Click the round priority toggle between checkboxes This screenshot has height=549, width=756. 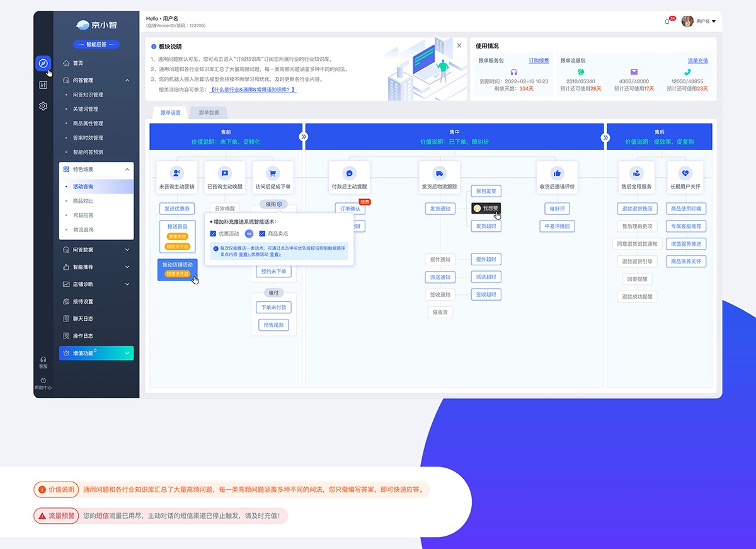[x=249, y=234]
